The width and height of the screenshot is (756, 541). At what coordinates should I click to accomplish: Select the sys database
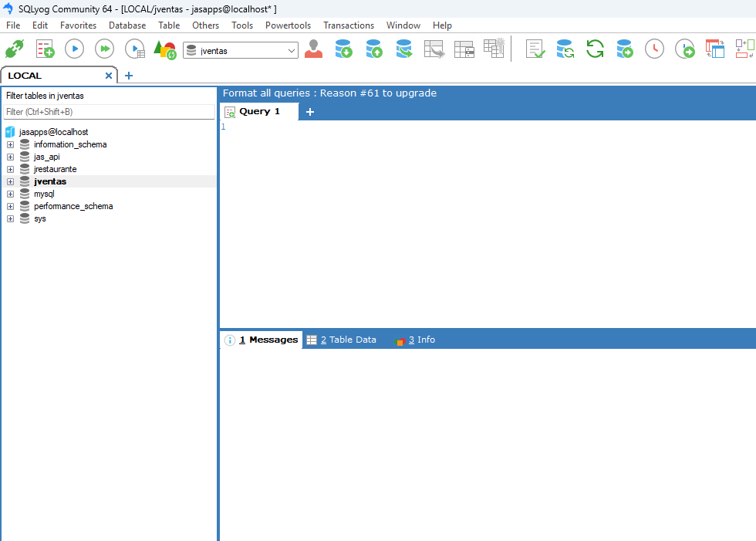click(x=39, y=219)
